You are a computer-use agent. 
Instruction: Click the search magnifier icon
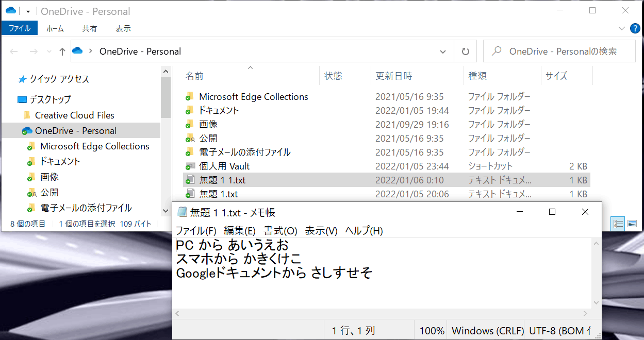click(x=497, y=52)
